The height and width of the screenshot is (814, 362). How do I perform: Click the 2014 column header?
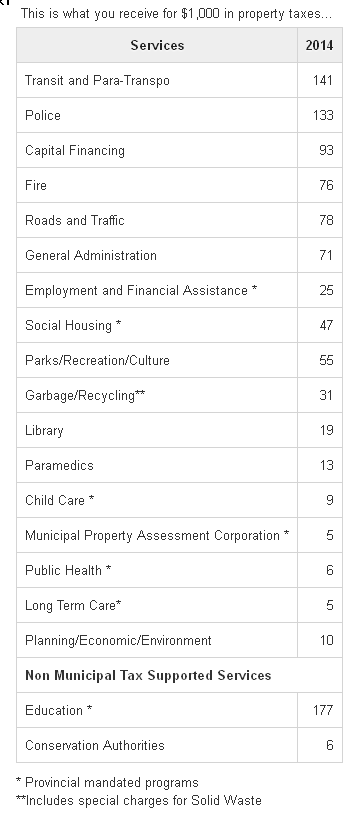[x=319, y=45]
